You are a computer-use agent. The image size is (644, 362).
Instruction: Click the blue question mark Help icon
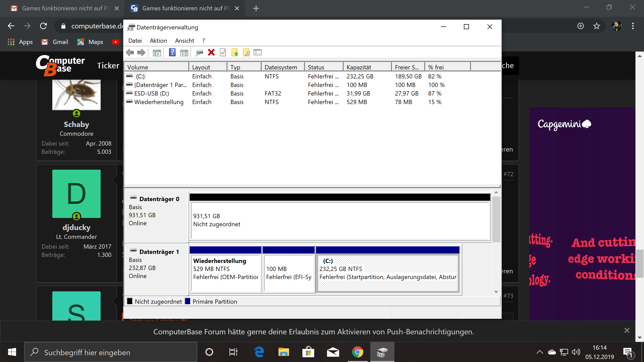tap(172, 53)
